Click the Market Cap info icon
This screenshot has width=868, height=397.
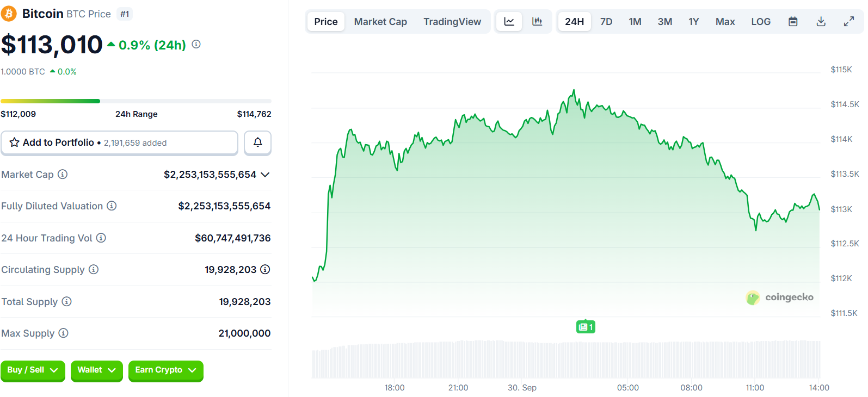[63, 174]
